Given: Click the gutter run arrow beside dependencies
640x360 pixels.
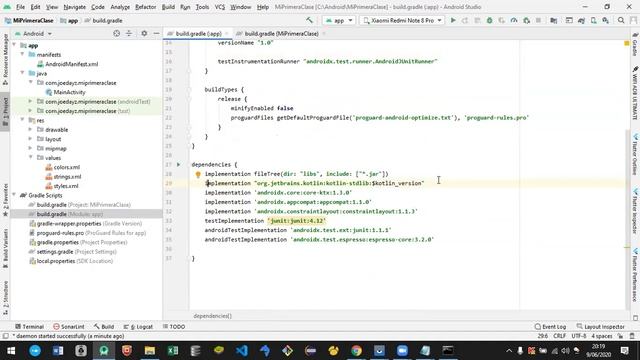Looking at the screenshot, I should point(178,164).
